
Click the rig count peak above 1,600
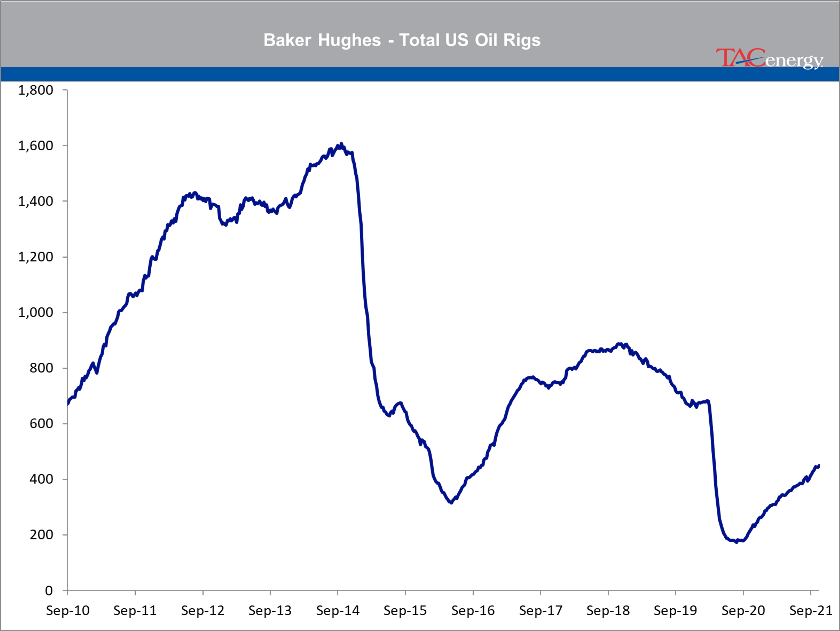click(341, 144)
